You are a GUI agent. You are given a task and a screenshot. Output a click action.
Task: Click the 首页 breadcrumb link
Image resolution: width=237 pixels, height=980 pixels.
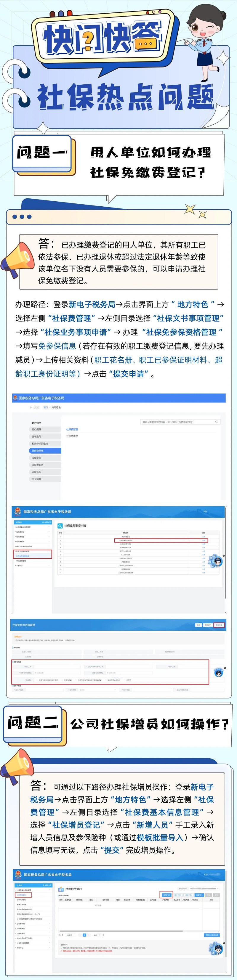coord(46,407)
